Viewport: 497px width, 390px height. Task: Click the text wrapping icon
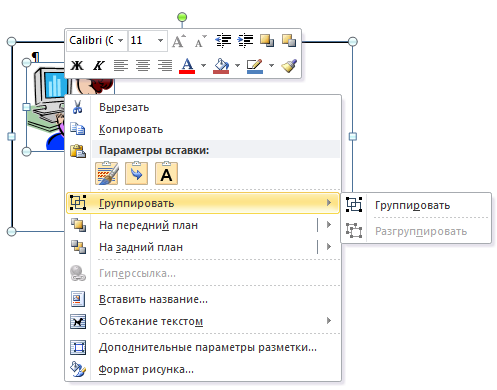pos(78,321)
